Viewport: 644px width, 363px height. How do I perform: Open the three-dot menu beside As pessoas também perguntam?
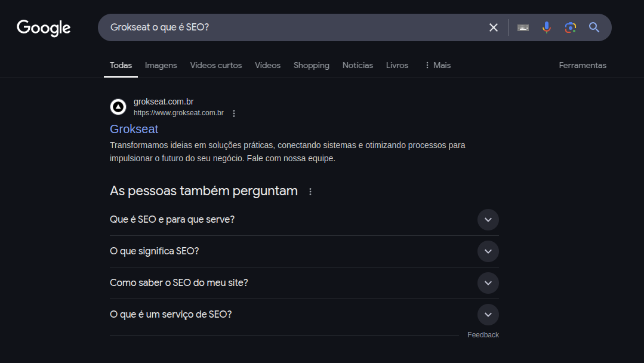(310, 192)
